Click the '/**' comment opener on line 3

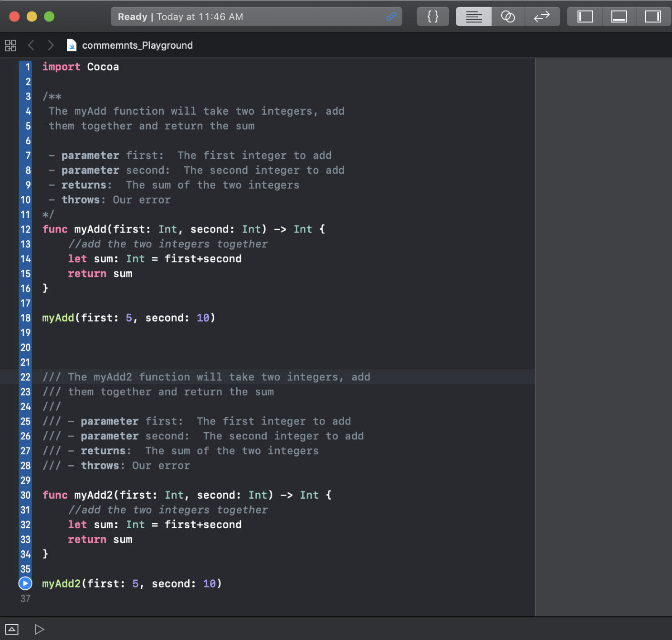tap(52, 96)
